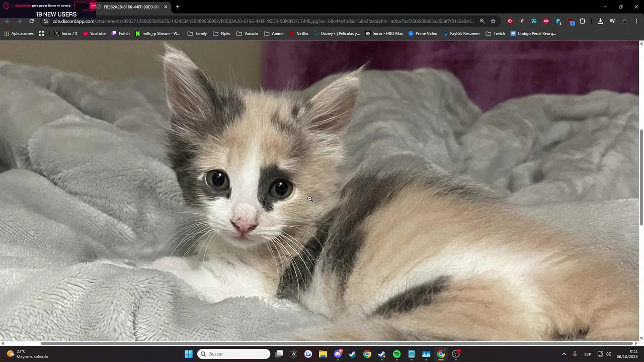
Task: Open the site information icon in address bar
Action: 46,21
